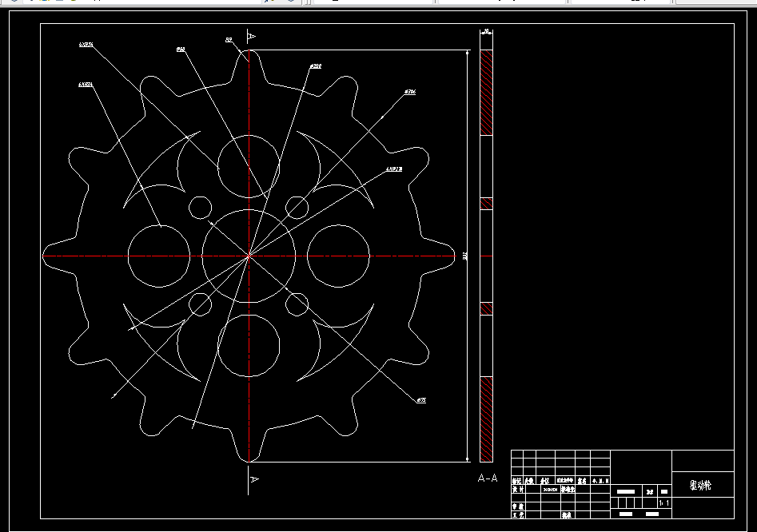Select the central hub circle of the sprocket
Image resolution: width=757 pixels, height=532 pixels.
249,256
